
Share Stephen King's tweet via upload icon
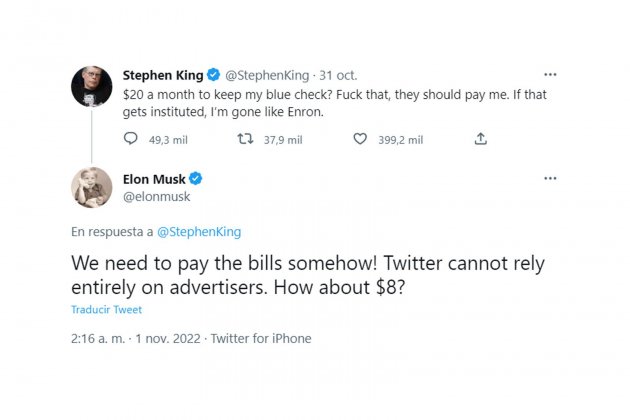481,139
